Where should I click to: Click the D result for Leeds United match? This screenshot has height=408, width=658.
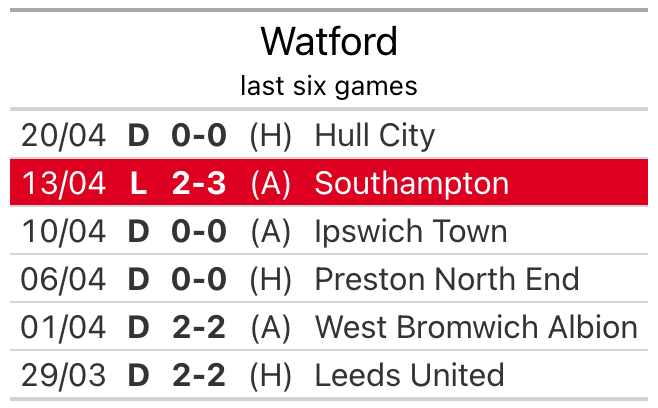click(138, 375)
